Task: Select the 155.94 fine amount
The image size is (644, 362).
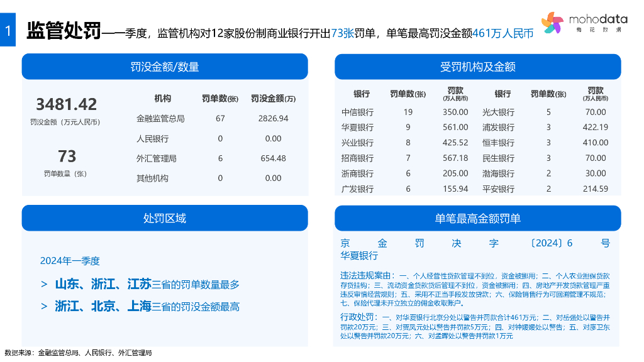Action: click(x=455, y=189)
